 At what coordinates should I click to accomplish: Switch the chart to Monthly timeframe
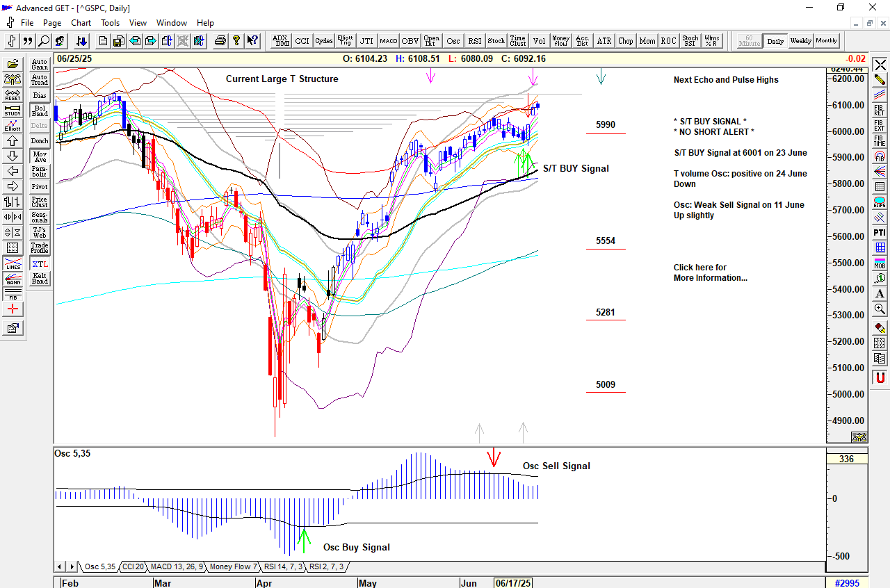(827, 41)
